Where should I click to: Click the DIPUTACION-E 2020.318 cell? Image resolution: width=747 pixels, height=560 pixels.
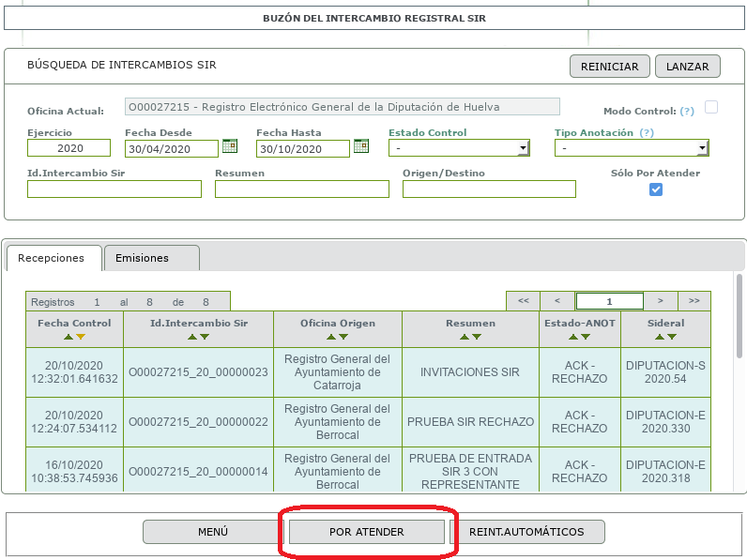tap(665, 472)
